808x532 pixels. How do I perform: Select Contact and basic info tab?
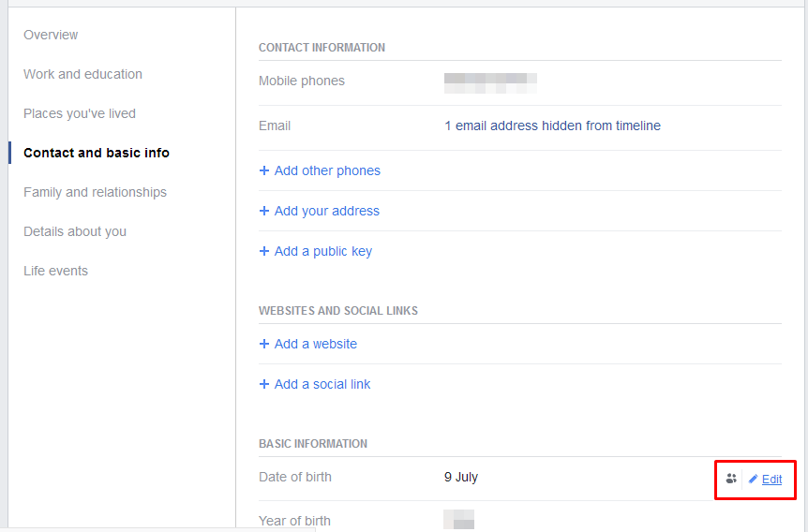[97, 153]
